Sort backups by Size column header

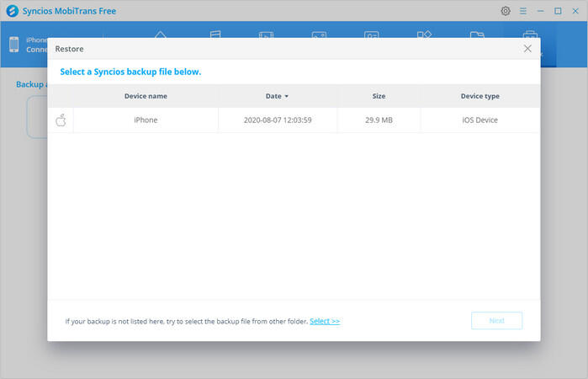tap(379, 96)
